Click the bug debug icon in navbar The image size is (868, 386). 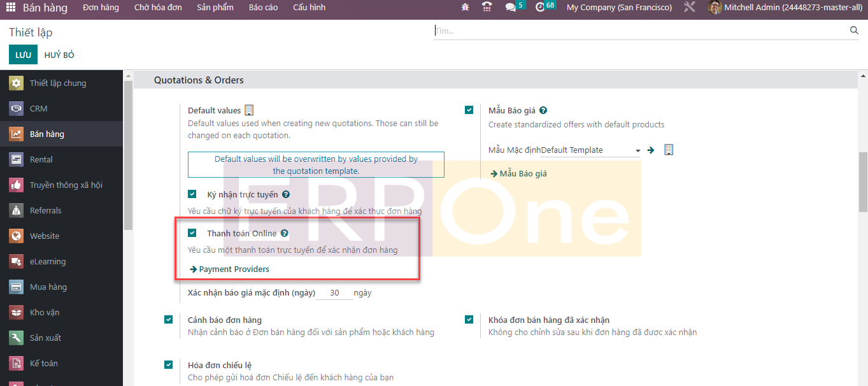coord(465,8)
